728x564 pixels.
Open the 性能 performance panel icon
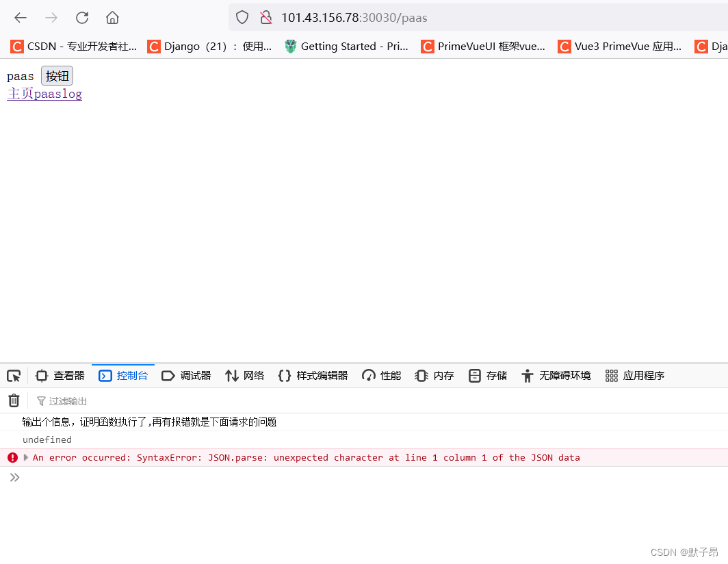(x=380, y=375)
